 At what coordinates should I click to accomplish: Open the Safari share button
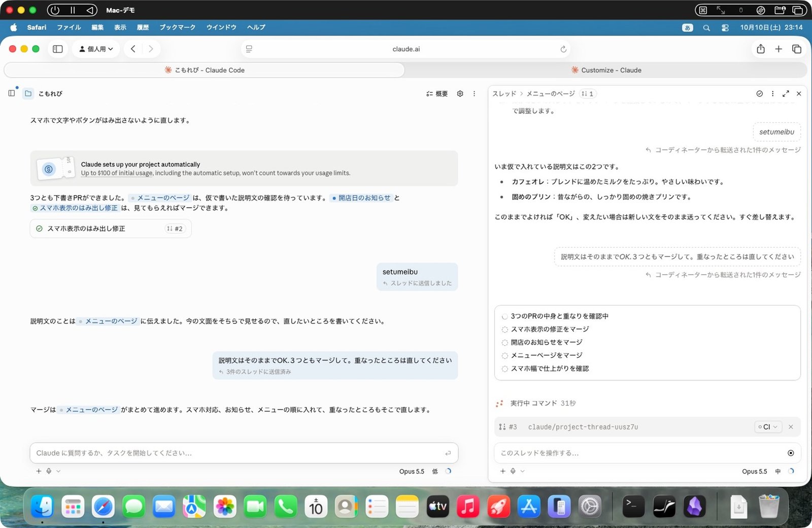[760, 49]
